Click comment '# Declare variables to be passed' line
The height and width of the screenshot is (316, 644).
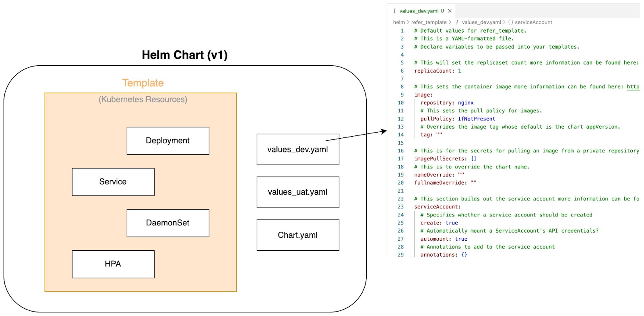pos(497,47)
